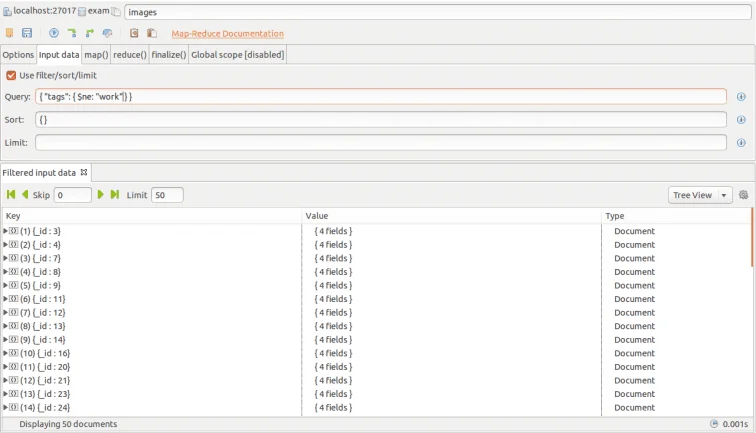Select row (14) {_id : 24}

pos(377,407)
